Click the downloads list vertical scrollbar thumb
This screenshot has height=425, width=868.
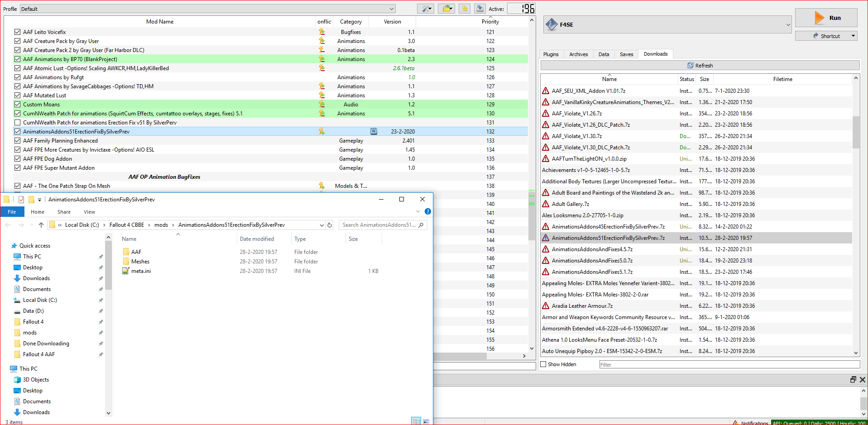point(856,132)
